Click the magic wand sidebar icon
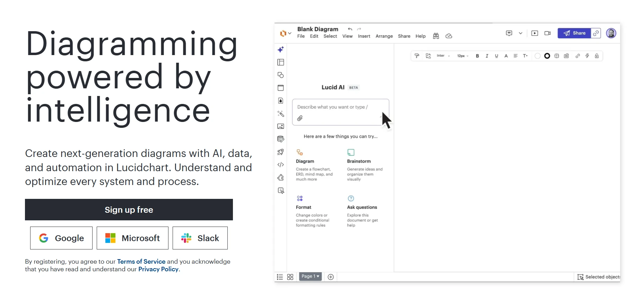The image size is (644, 308). [x=281, y=114]
